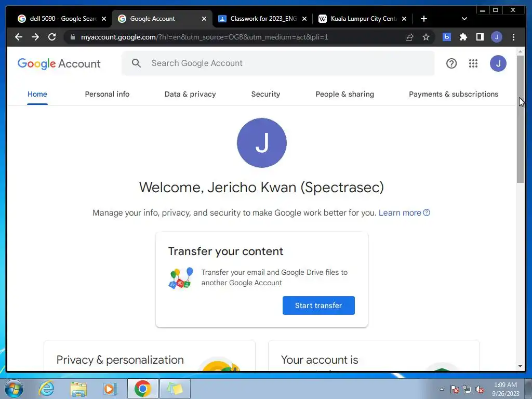Open the Privacy & personalization card
This screenshot has height=399, width=532.
[x=150, y=355]
